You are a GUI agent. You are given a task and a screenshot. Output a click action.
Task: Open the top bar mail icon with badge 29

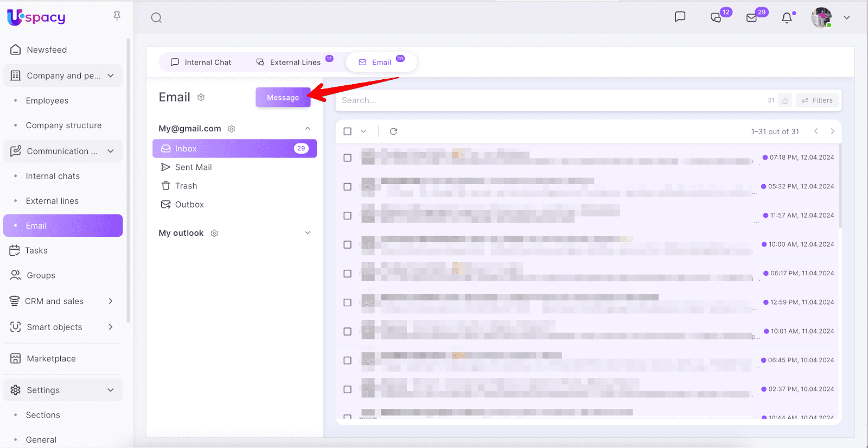[751, 18]
